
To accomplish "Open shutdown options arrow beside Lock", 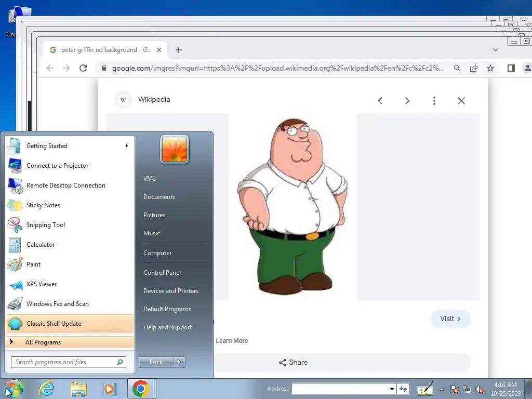I will (179, 362).
